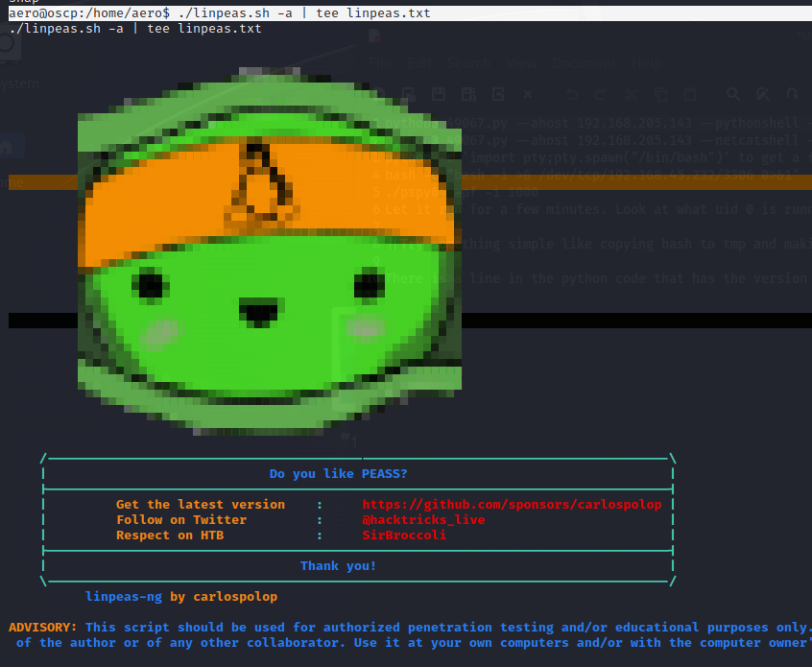Click Find magnifier icon in background editor
The height and width of the screenshot is (667, 812).
tap(732, 94)
